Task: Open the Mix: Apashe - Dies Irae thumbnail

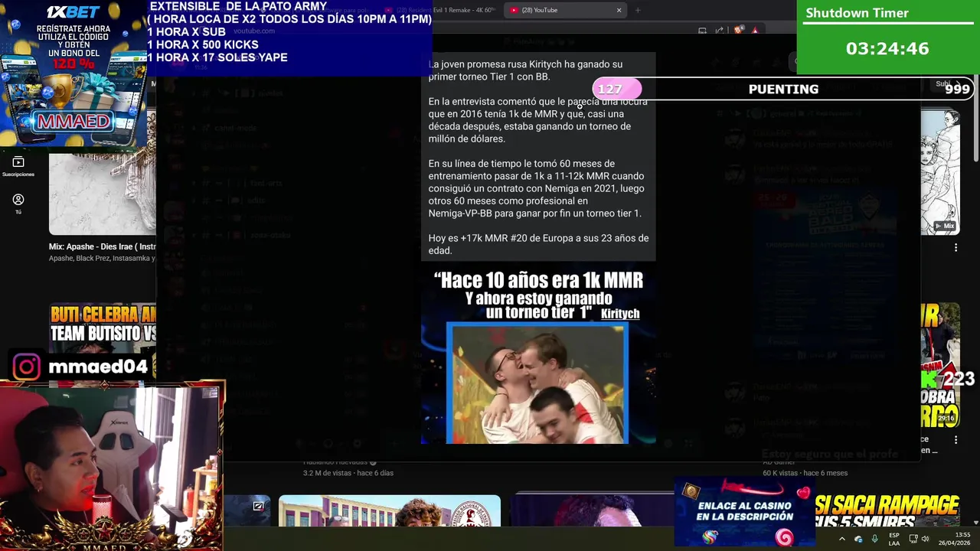Action: point(103,194)
